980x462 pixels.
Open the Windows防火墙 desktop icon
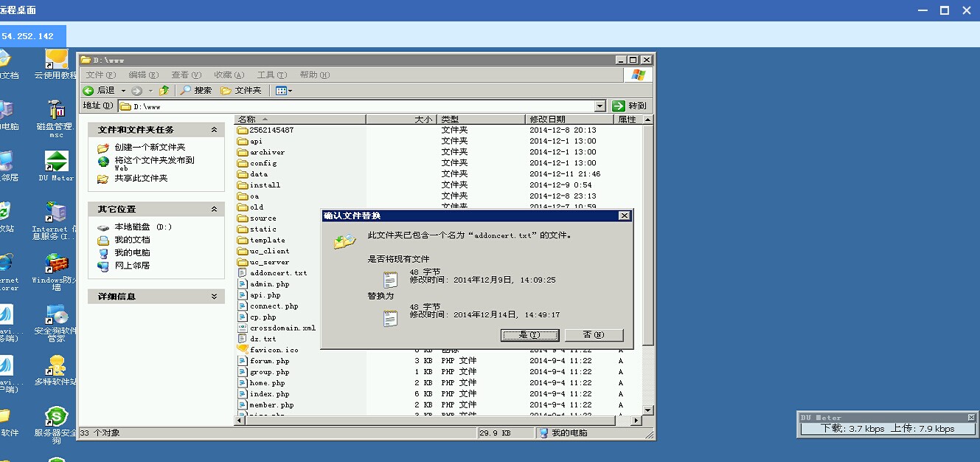pyautogui.click(x=55, y=262)
